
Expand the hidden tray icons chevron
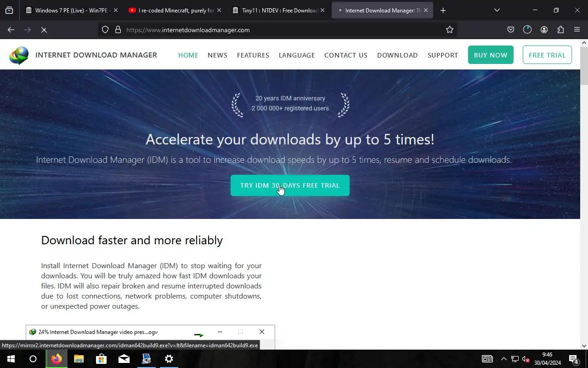[504, 359]
